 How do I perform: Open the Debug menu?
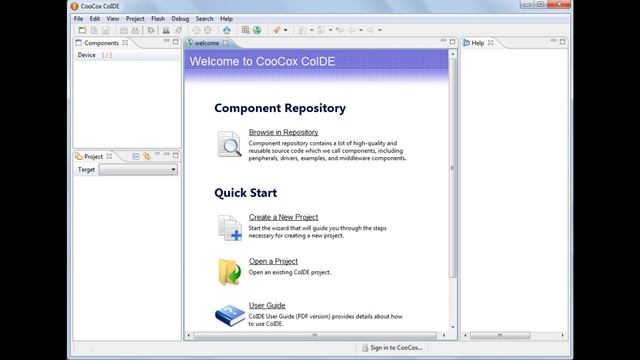click(x=180, y=19)
